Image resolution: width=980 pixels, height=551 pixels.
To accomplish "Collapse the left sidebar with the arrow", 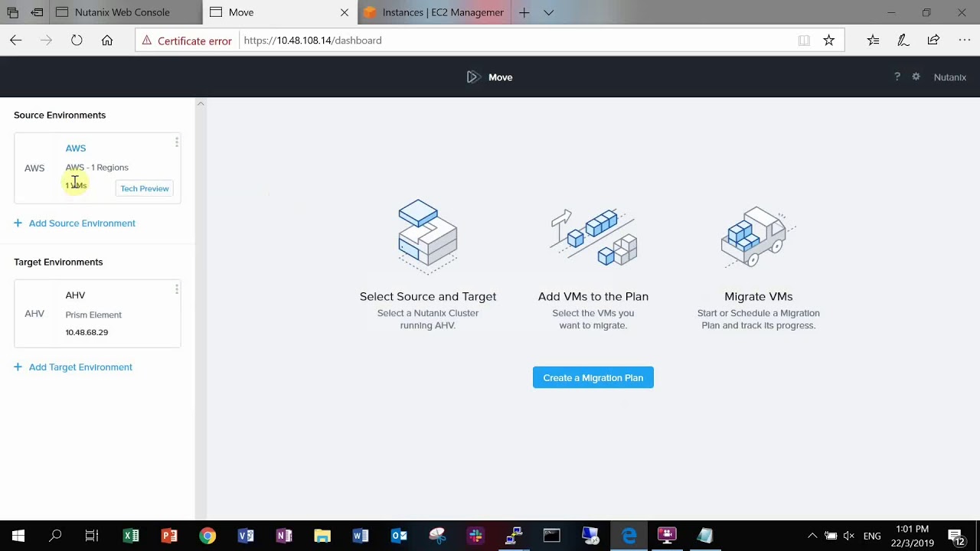I will coord(201,103).
